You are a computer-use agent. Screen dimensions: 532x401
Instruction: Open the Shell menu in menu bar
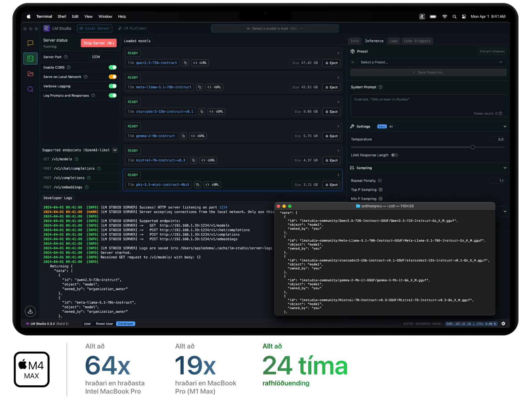pos(62,17)
